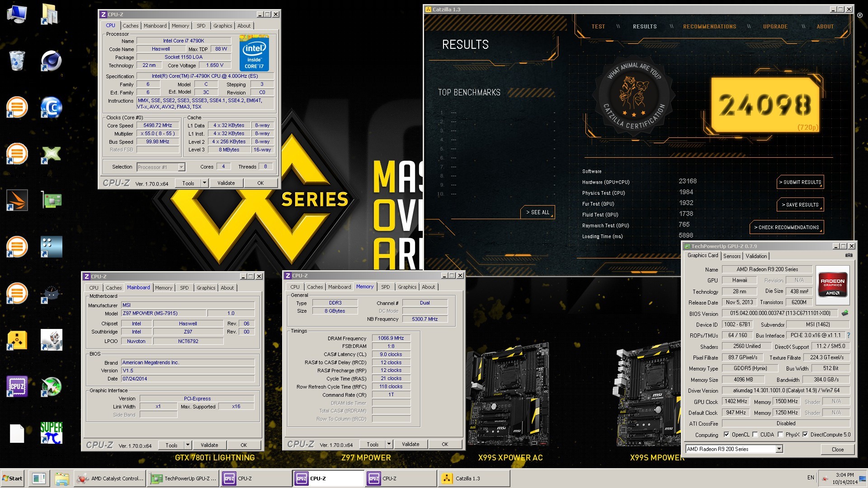Click the AMD tray icon near the clock
The height and width of the screenshot is (488, 868).
[825, 479]
